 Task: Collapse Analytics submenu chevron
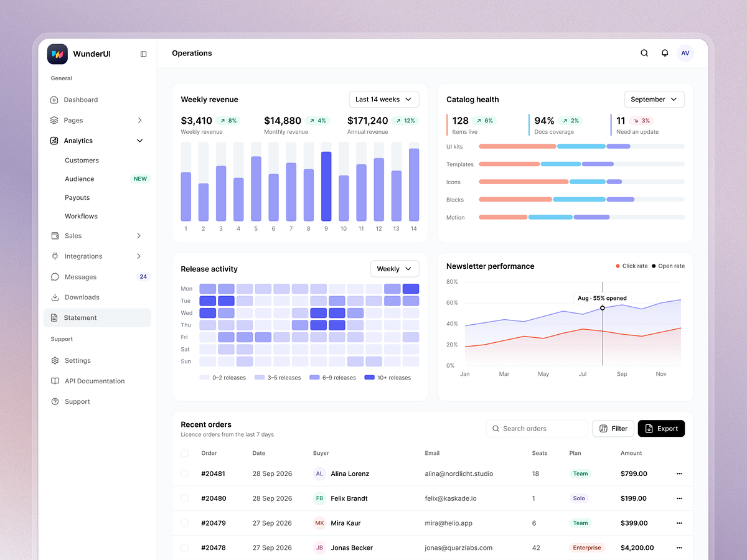pos(139,141)
